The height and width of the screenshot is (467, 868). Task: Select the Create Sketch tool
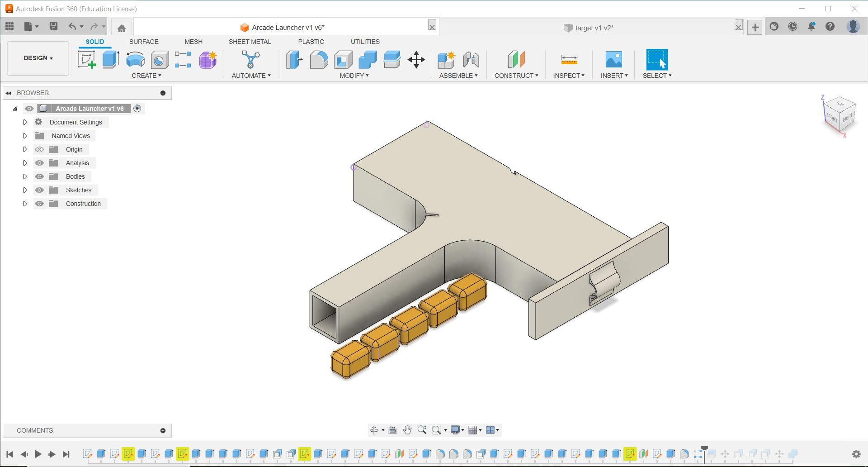click(87, 59)
